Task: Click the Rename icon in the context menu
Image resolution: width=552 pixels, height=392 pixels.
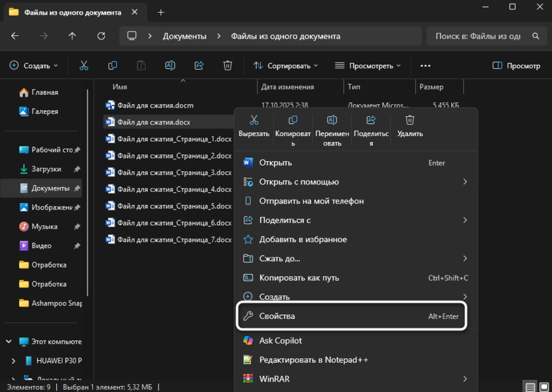Action: click(332, 121)
